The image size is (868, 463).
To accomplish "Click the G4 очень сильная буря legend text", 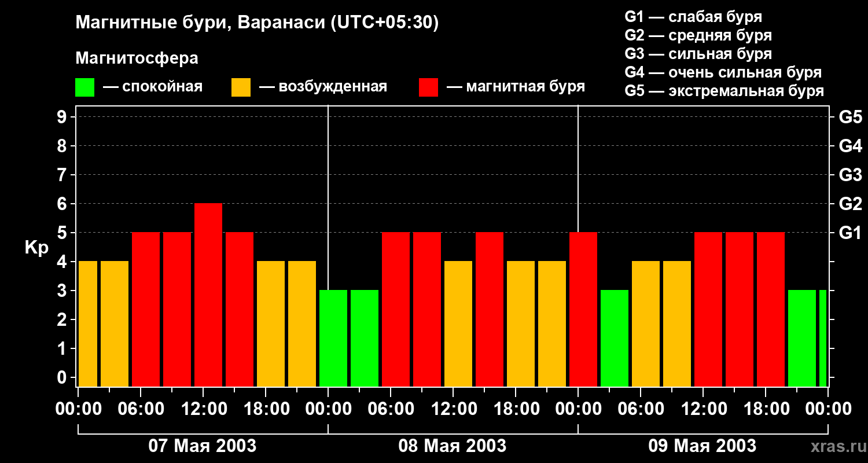I will click(723, 73).
